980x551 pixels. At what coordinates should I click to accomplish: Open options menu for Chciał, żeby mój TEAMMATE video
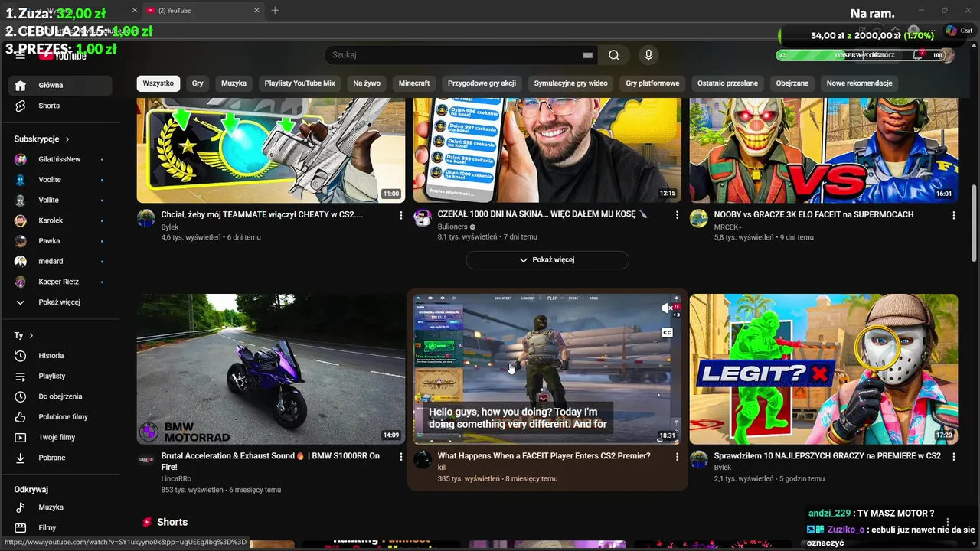[x=400, y=216]
